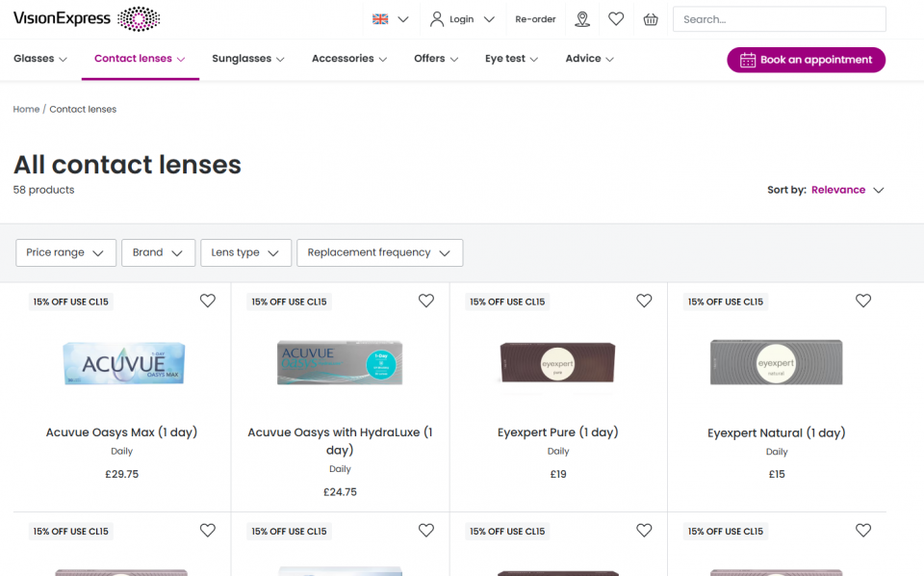
Task: Click the £15 price
Action: (777, 474)
